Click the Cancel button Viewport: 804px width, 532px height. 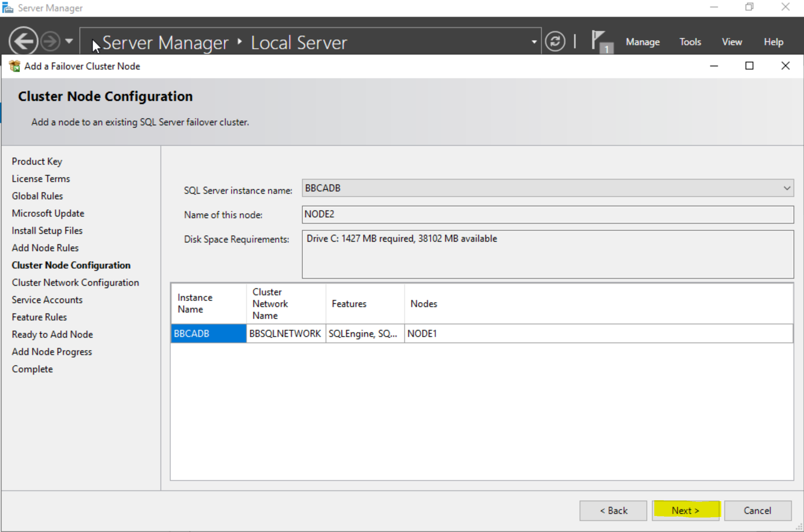pyautogui.click(x=758, y=511)
